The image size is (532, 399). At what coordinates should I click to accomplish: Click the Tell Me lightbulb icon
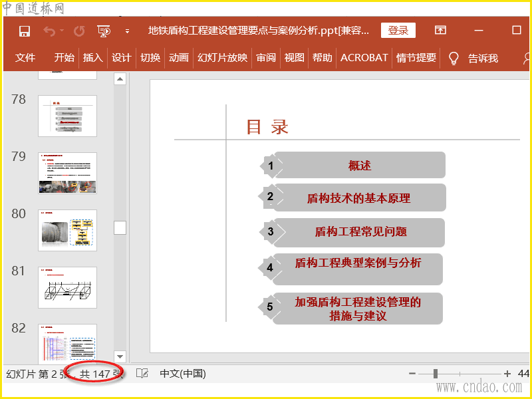coord(454,59)
